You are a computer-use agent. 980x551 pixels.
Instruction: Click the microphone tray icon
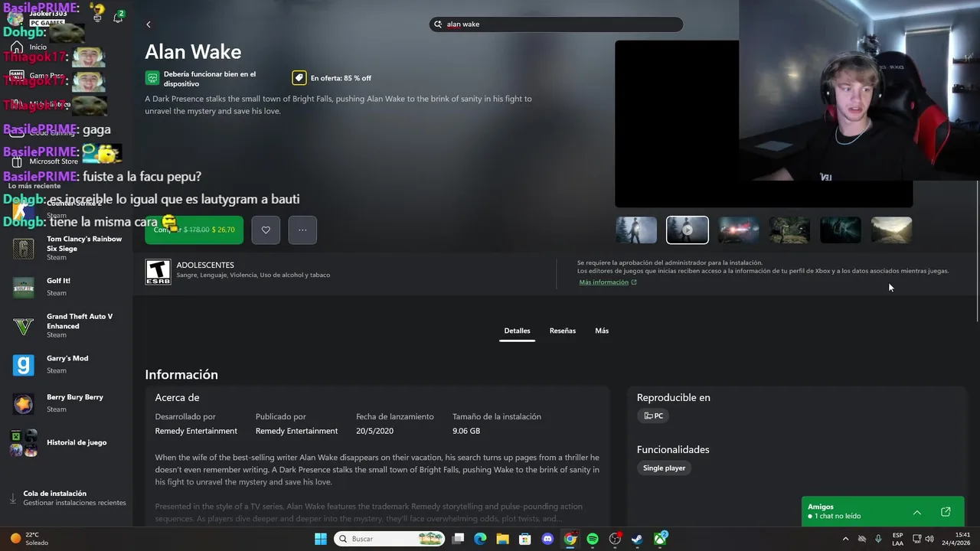coord(878,539)
